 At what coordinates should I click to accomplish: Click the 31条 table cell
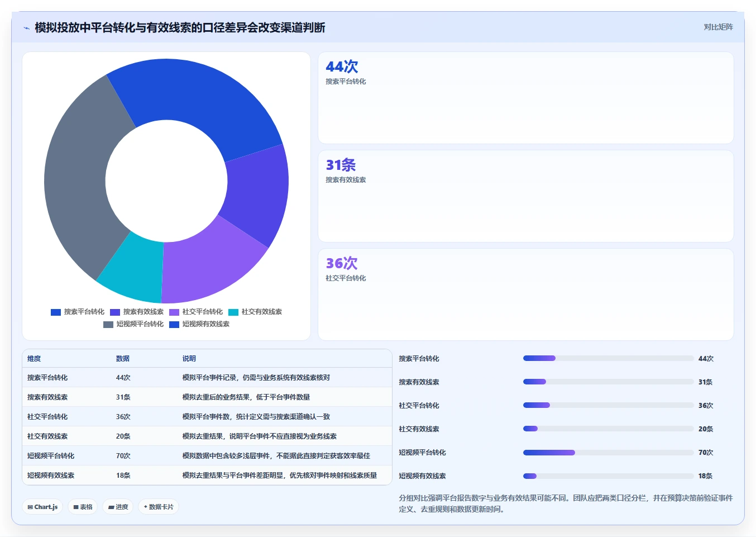(123, 397)
